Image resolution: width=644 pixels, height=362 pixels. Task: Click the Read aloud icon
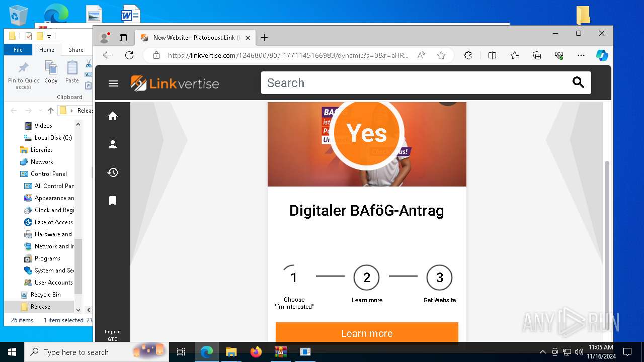click(421, 55)
